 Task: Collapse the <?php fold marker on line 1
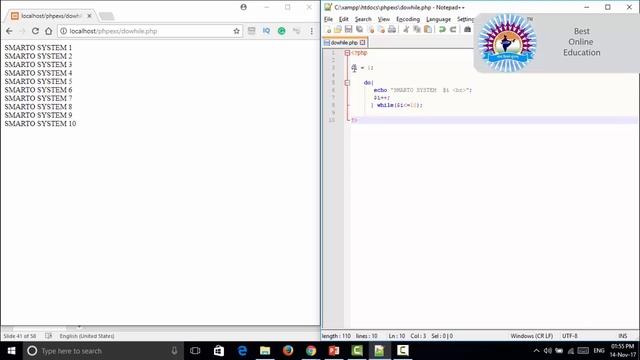tap(347, 53)
